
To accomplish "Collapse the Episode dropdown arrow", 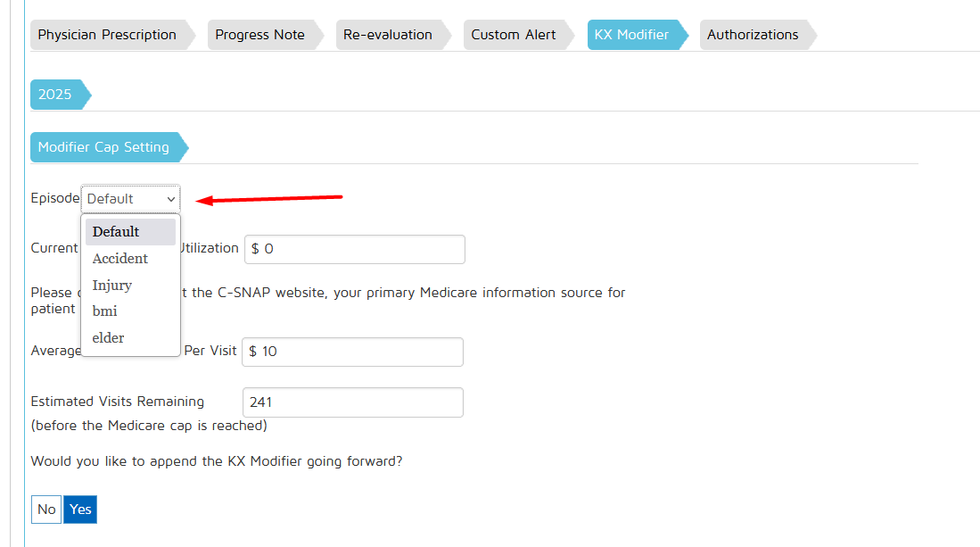I will pyautogui.click(x=170, y=199).
